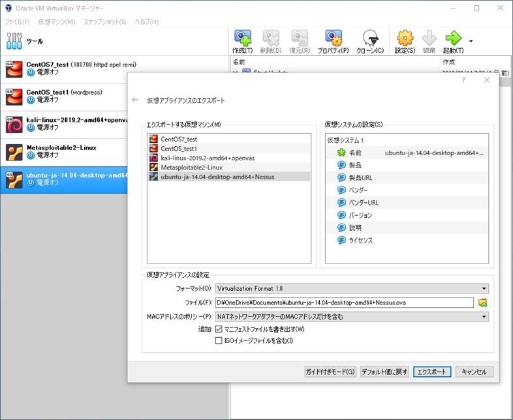Choose ubuntu-ja-14.04-desktop-amd64+Nessus in export list
513x420 pixels.
[x=229, y=177]
